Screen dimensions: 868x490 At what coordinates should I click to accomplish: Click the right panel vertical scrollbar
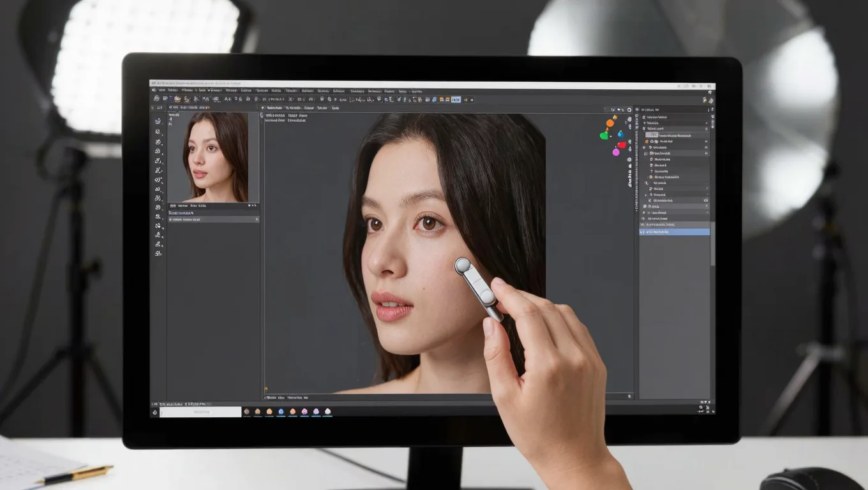(713, 244)
